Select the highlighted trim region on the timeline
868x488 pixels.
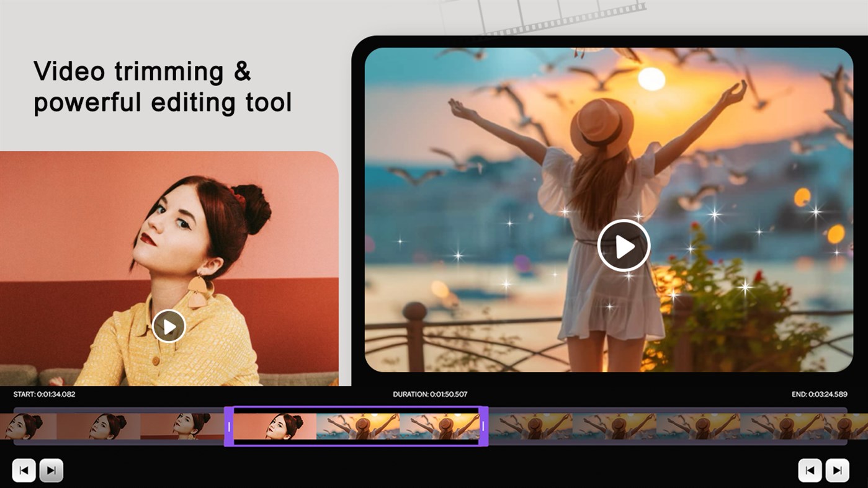click(357, 426)
